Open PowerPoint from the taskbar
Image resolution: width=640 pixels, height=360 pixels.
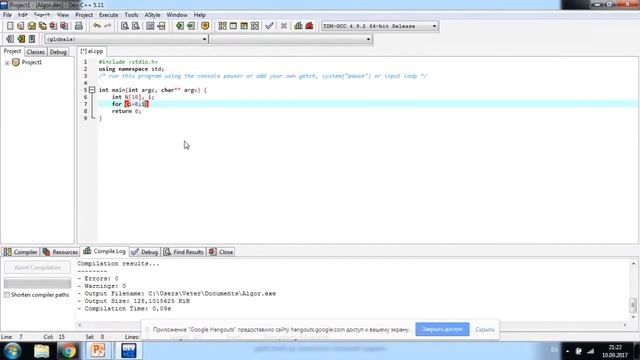98,351
